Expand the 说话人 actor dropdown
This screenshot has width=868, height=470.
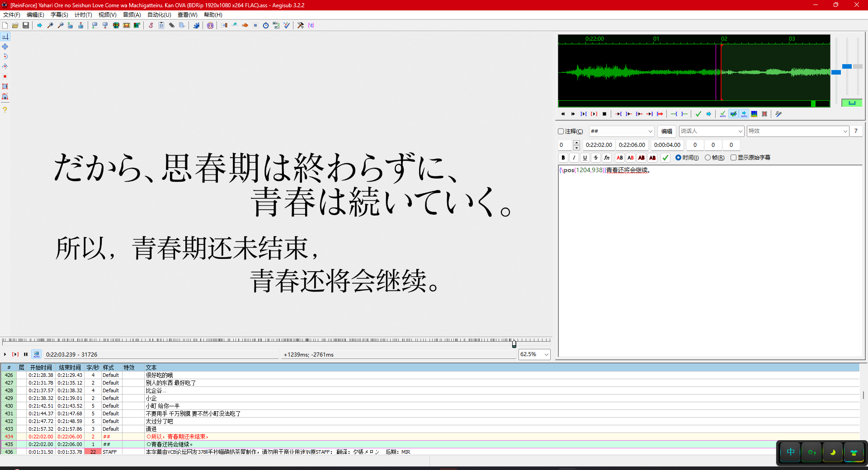tap(740, 132)
